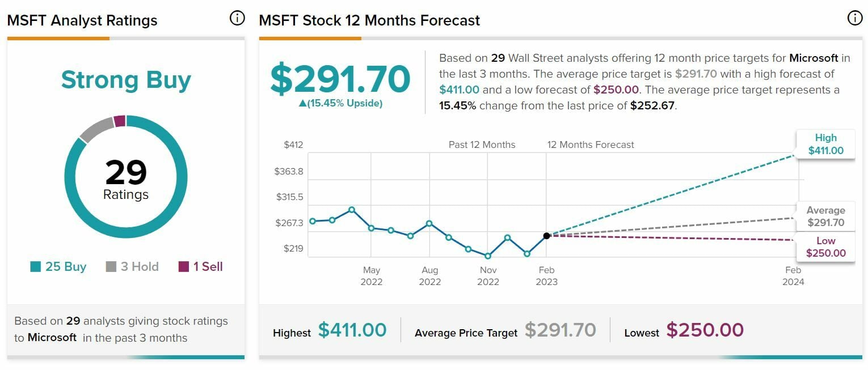
Task: Click Microsoft in the forecast description
Action: (x=814, y=58)
